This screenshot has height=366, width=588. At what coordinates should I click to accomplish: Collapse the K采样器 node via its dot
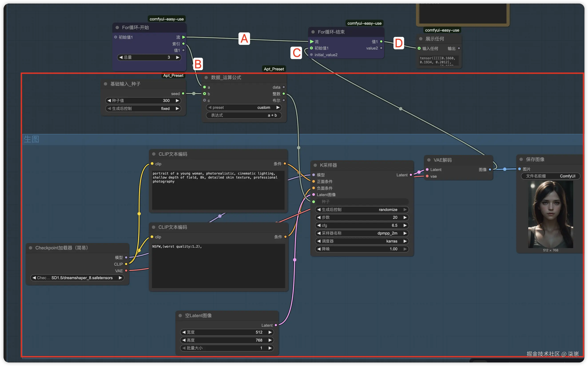[315, 165]
